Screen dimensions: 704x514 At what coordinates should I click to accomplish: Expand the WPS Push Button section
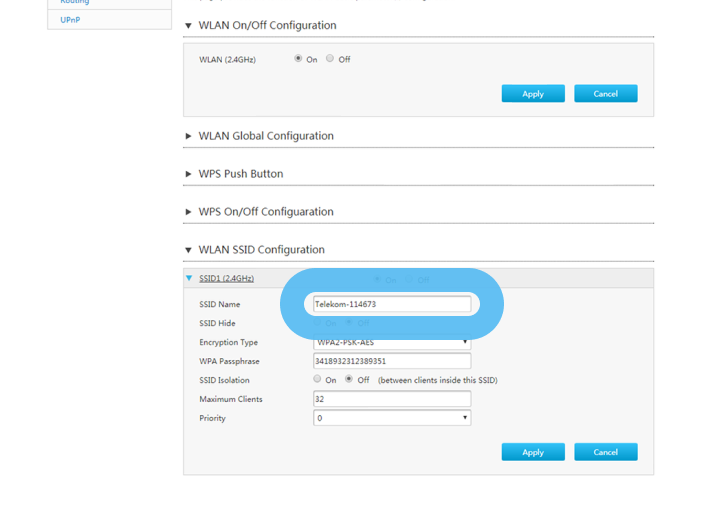point(189,174)
